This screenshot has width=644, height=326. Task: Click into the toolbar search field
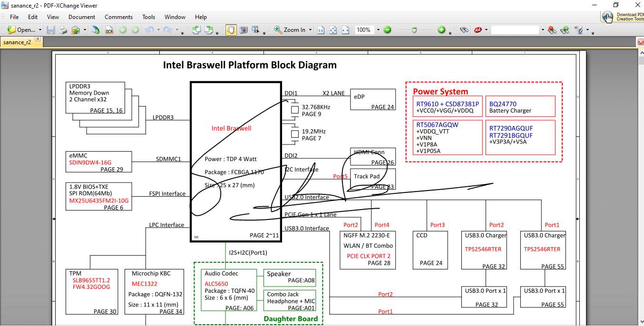[515, 29]
